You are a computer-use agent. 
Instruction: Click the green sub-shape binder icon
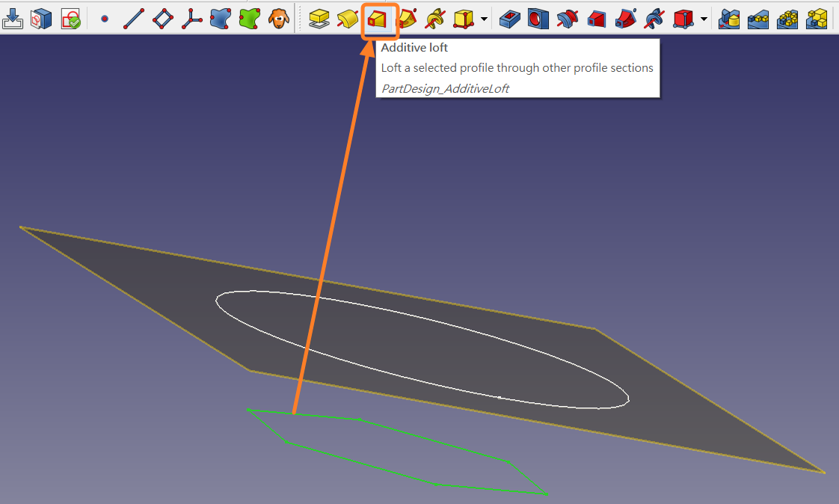249,19
